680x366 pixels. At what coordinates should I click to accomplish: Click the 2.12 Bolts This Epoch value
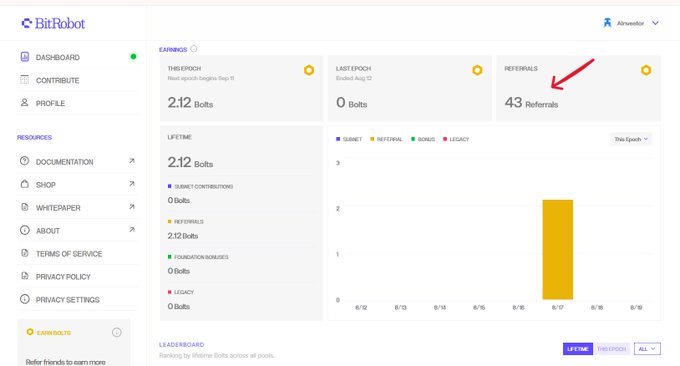tap(190, 103)
